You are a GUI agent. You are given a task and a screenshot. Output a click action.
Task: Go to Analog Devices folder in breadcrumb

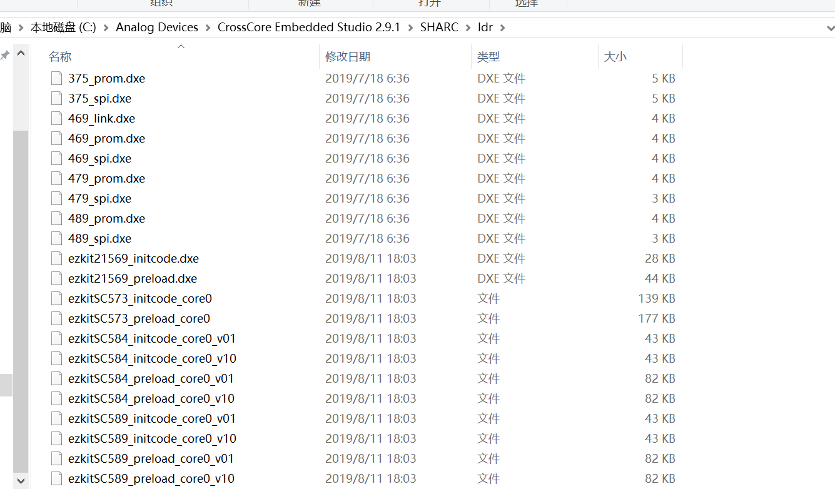click(x=157, y=28)
